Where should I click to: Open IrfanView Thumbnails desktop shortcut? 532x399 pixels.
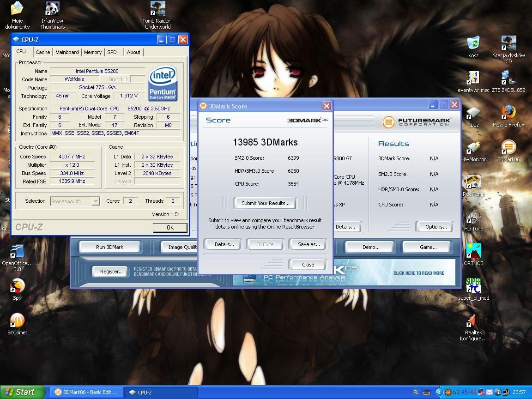53,15
